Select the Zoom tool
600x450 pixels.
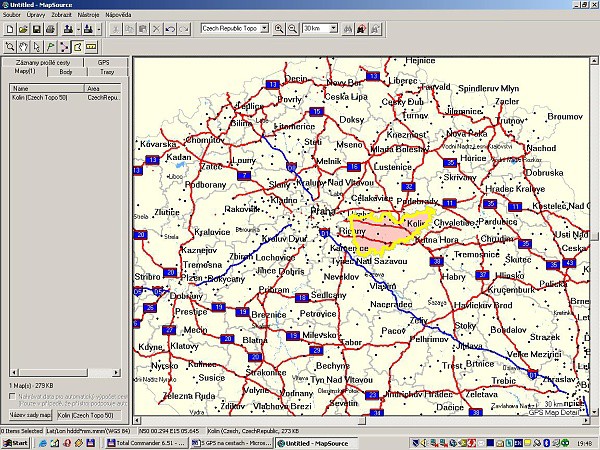click(10, 47)
